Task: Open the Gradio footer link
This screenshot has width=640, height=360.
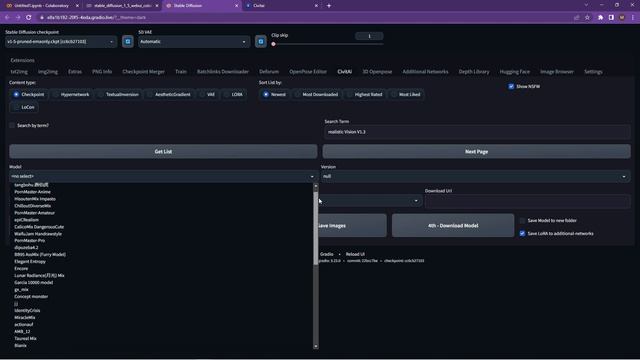Action: point(327,254)
